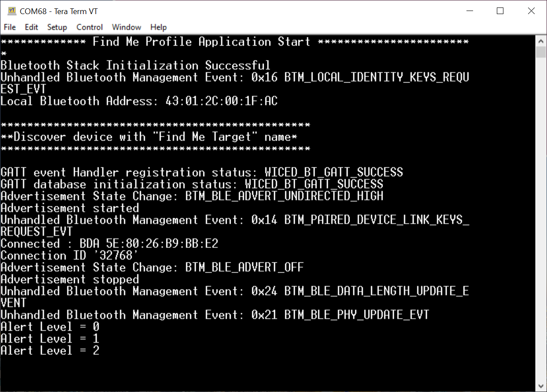Click the 'Alert Level = 1' line
547x392 pixels.
pos(50,339)
